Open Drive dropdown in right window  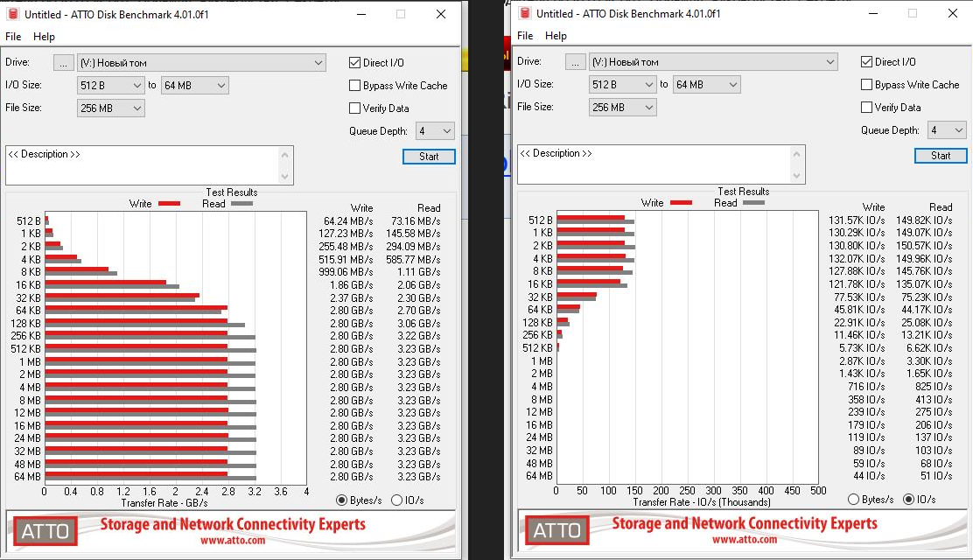click(x=714, y=62)
